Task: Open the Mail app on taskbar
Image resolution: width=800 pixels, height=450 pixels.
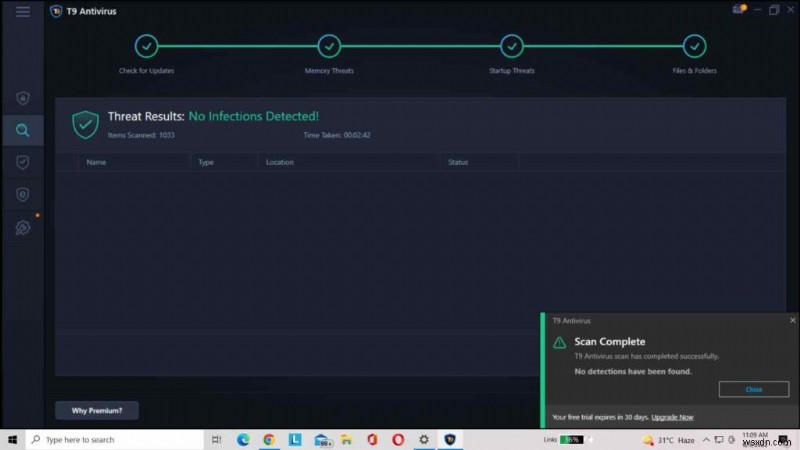Action: 322,440
